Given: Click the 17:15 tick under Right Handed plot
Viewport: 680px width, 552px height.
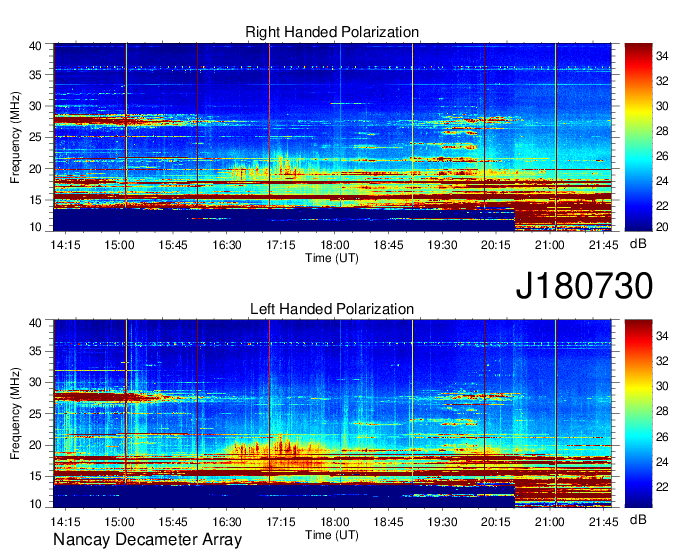Looking at the screenshot, I should coord(281,245).
